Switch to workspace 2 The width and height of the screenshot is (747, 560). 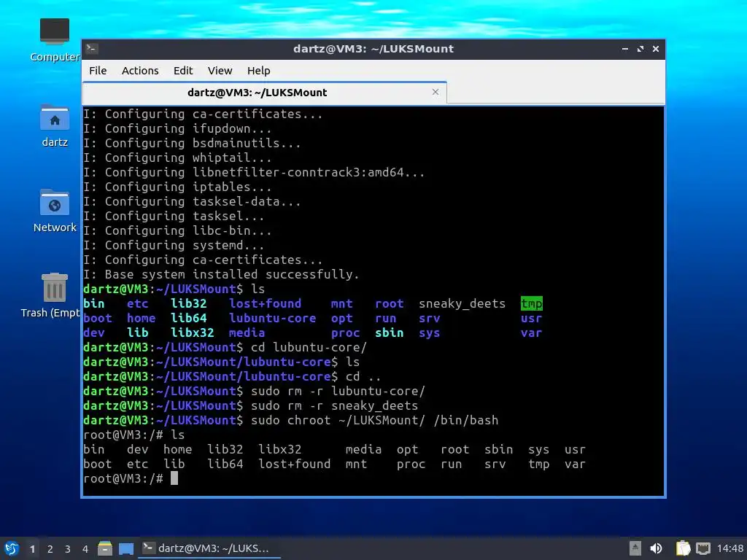pyautogui.click(x=50, y=549)
